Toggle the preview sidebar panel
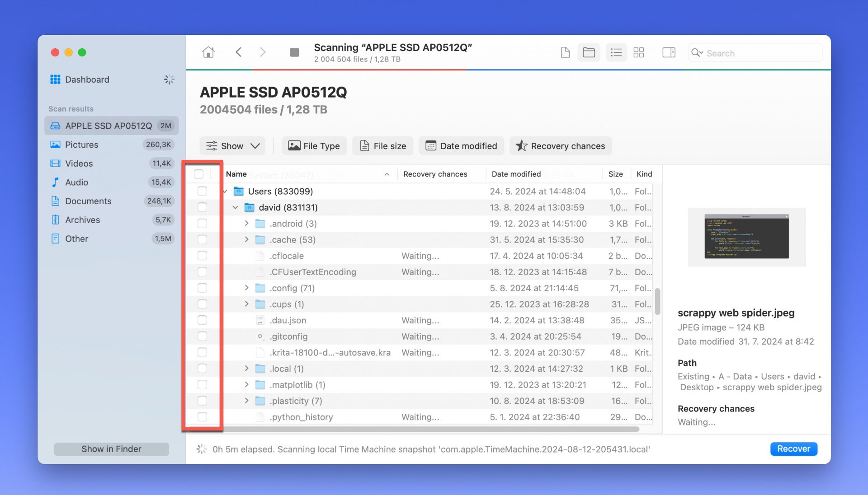This screenshot has height=495, width=868. [x=668, y=52]
